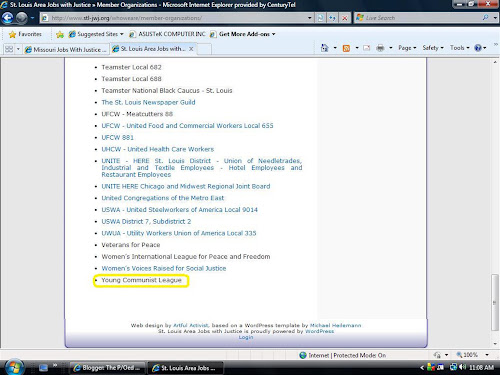Click the Windows Start orb

(14, 367)
